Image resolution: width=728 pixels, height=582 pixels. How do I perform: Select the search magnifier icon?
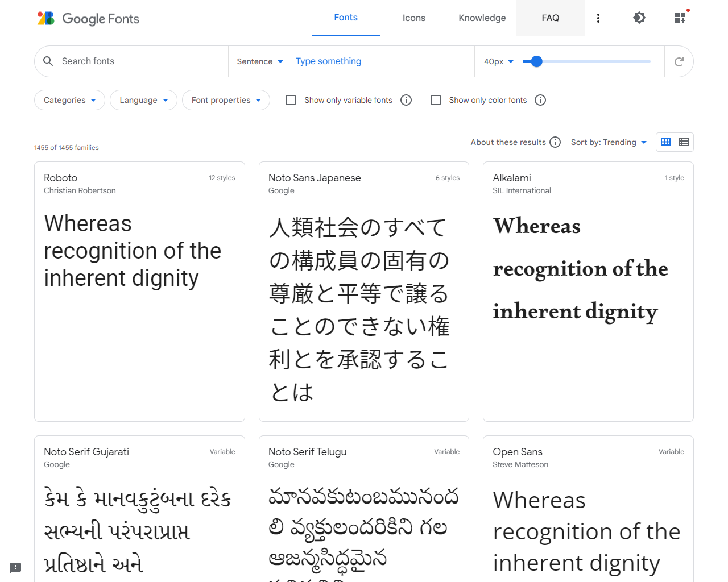pos(48,61)
